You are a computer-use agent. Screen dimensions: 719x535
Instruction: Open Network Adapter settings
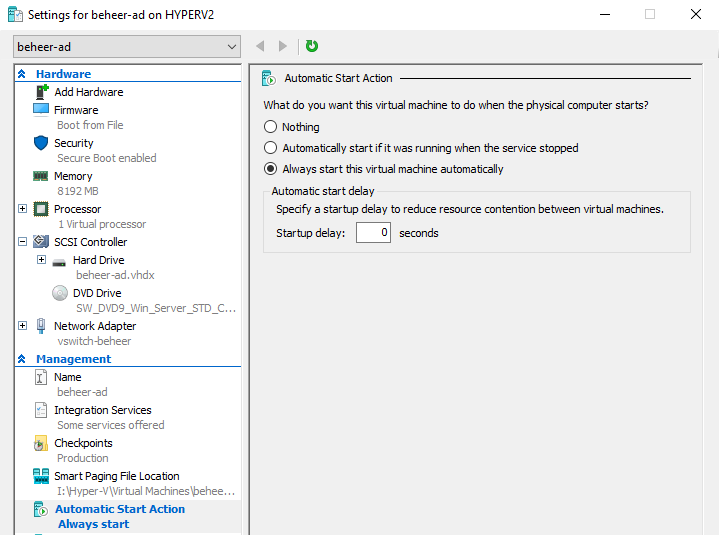point(95,326)
